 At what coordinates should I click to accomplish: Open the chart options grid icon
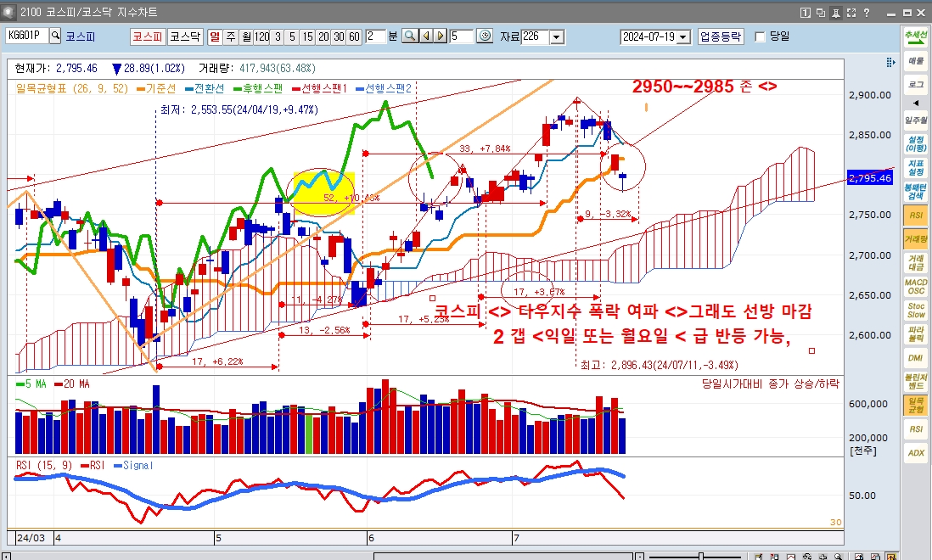tap(890, 62)
